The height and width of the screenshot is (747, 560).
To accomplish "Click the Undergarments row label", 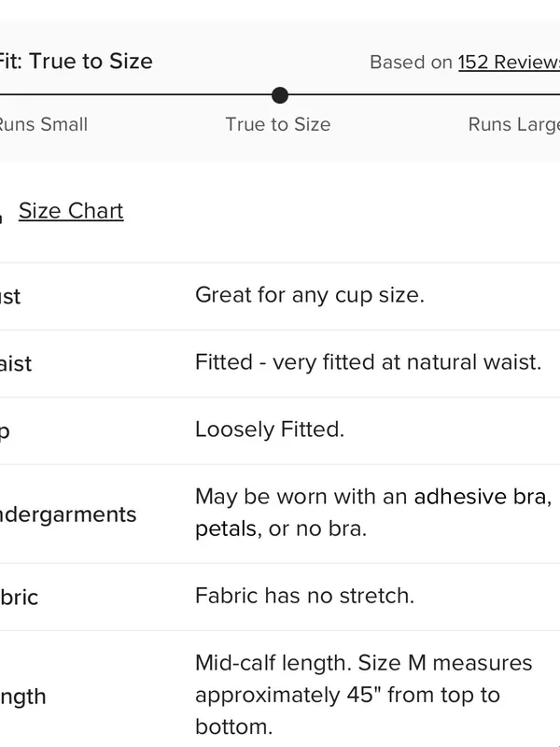I will [x=68, y=514].
